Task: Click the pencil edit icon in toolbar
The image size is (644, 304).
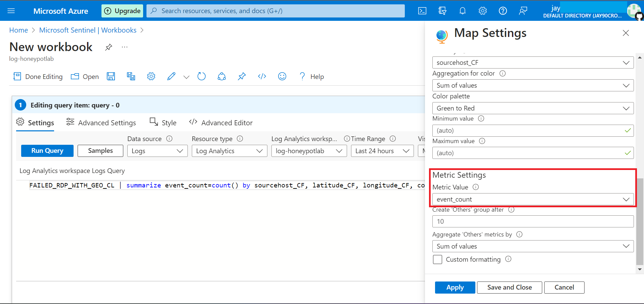Action: [171, 76]
